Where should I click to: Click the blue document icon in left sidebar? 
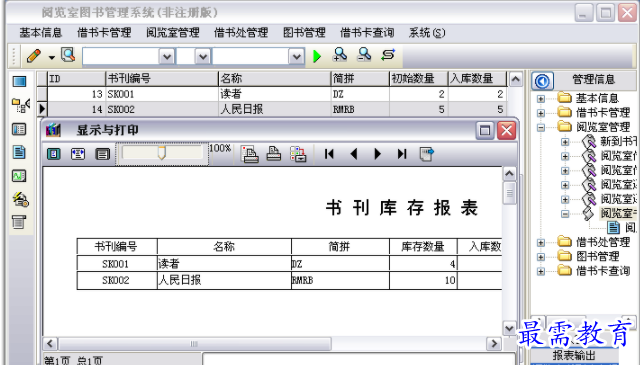pos(19,152)
